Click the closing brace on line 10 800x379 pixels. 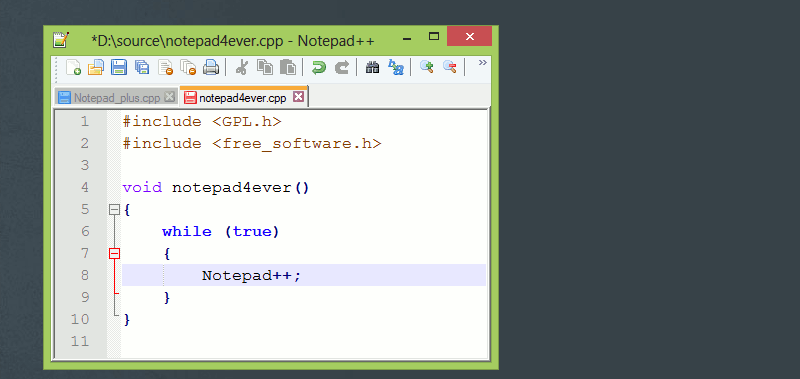(x=127, y=319)
